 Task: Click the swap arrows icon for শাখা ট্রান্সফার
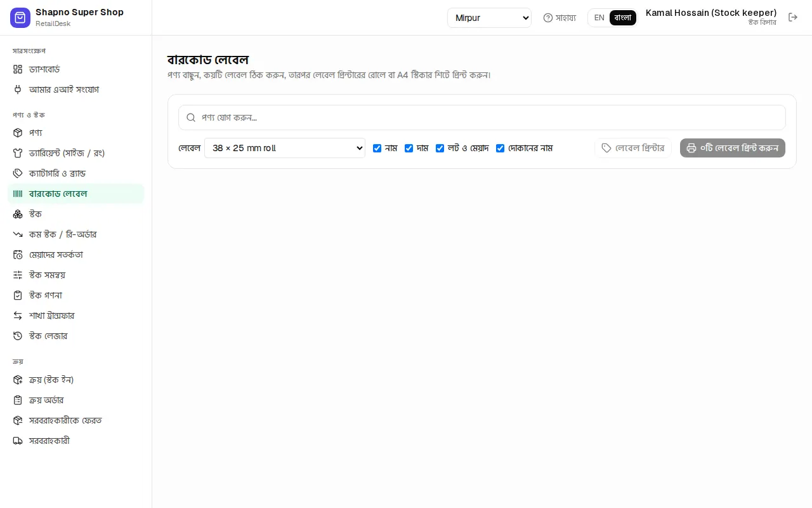point(18,316)
